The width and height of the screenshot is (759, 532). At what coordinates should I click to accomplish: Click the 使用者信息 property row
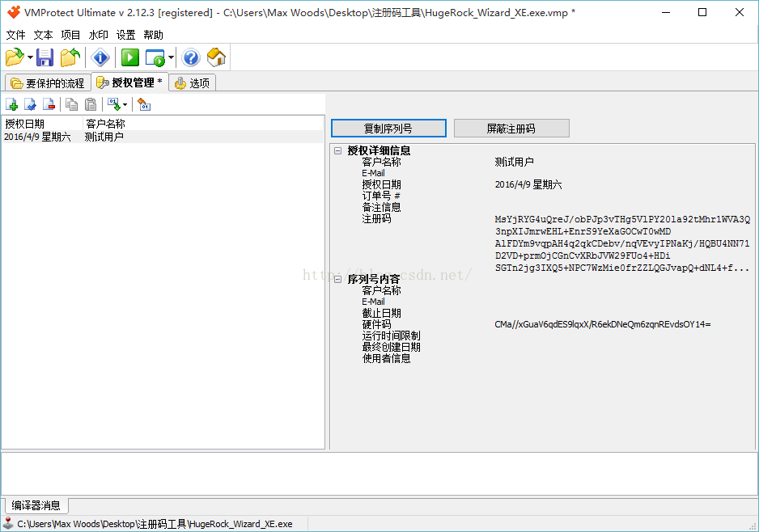[x=542, y=358]
